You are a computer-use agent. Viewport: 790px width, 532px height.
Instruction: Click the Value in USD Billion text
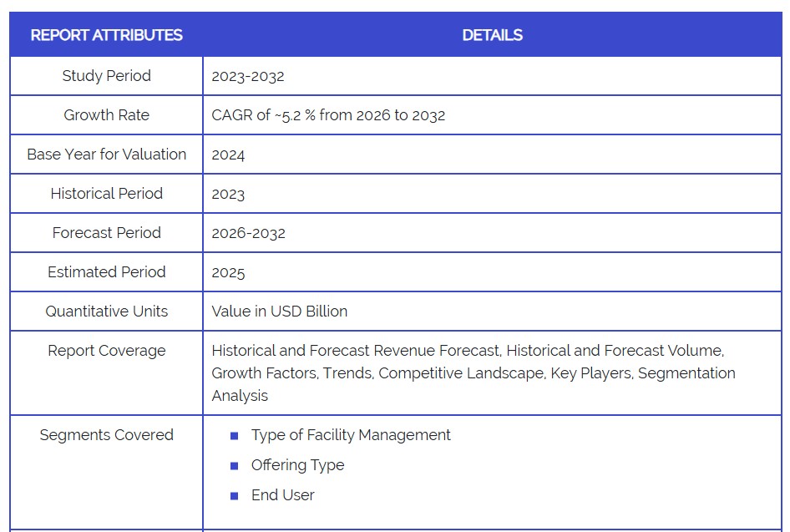coord(279,312)
